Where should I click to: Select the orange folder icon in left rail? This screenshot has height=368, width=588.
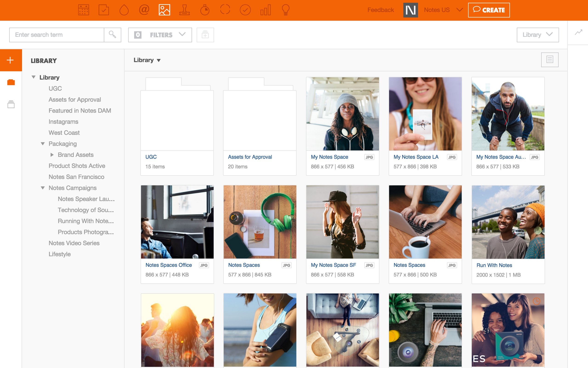coord(11,82)
